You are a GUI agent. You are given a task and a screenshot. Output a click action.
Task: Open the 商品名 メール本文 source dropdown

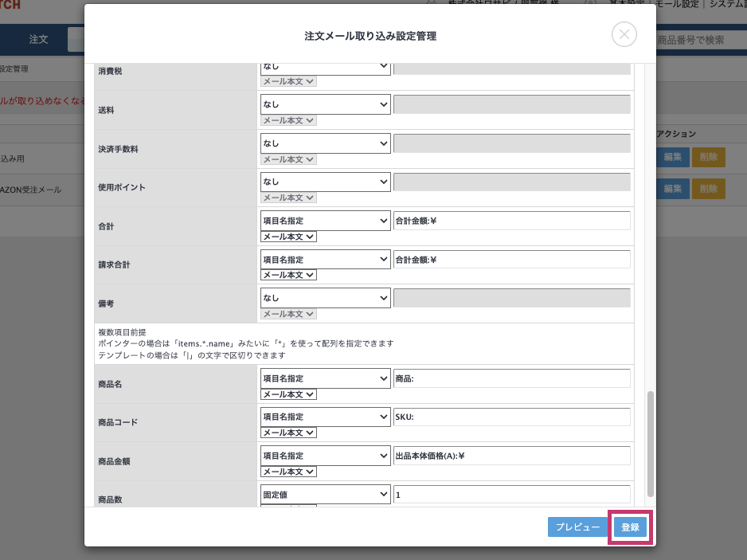point(289,394)
